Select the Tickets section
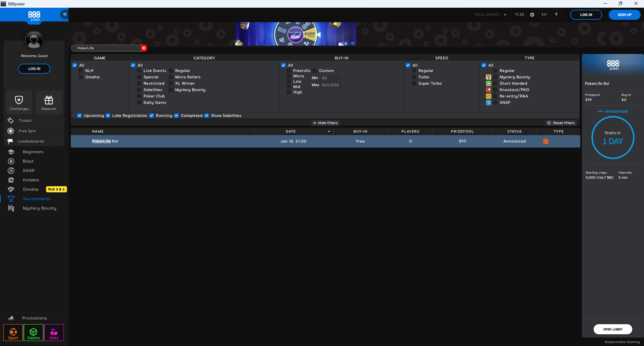 (x=25, y=120)
